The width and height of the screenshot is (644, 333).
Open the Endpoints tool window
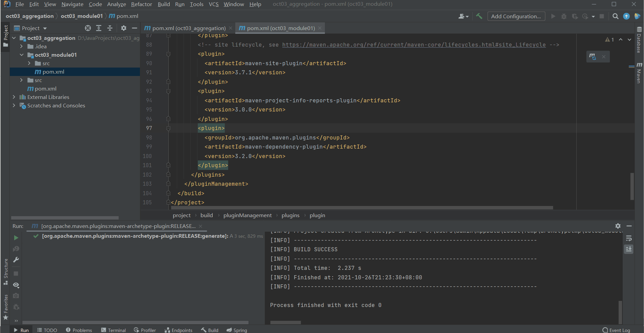[x=178, y=330]
